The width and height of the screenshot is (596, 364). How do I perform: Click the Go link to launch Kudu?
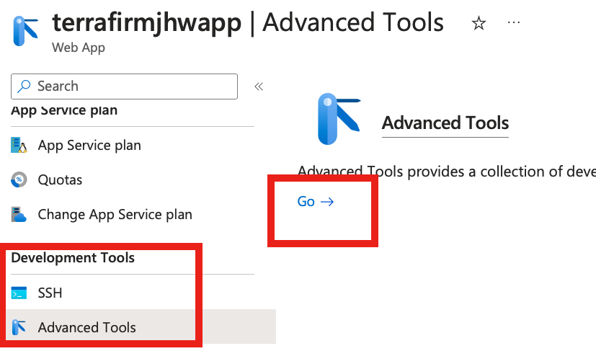point(315,202)
